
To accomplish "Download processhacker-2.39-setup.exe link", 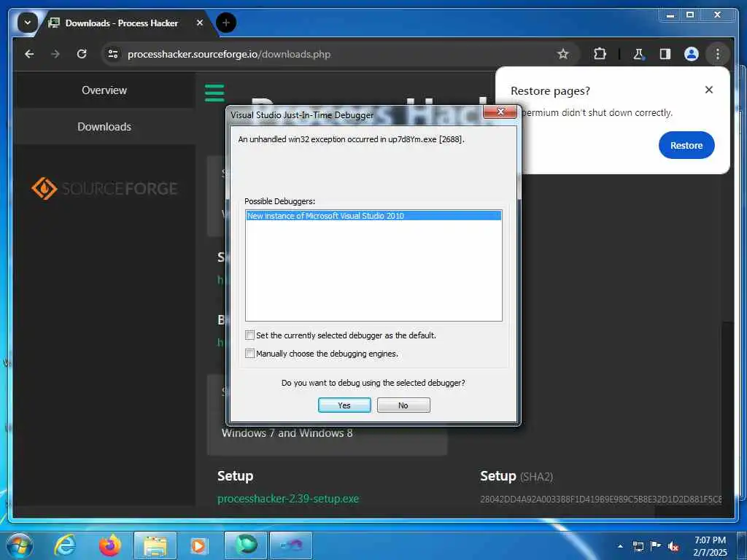I will coord(288,499).
